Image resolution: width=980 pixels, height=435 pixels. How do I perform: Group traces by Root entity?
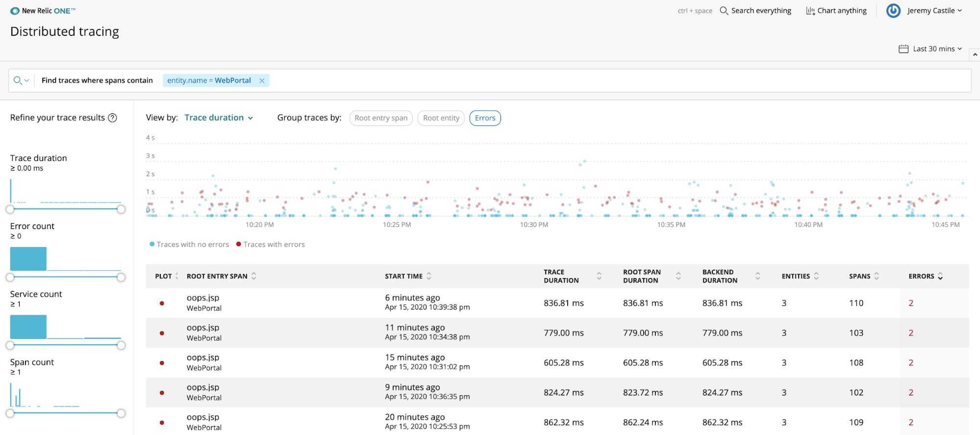coord(441,118)
